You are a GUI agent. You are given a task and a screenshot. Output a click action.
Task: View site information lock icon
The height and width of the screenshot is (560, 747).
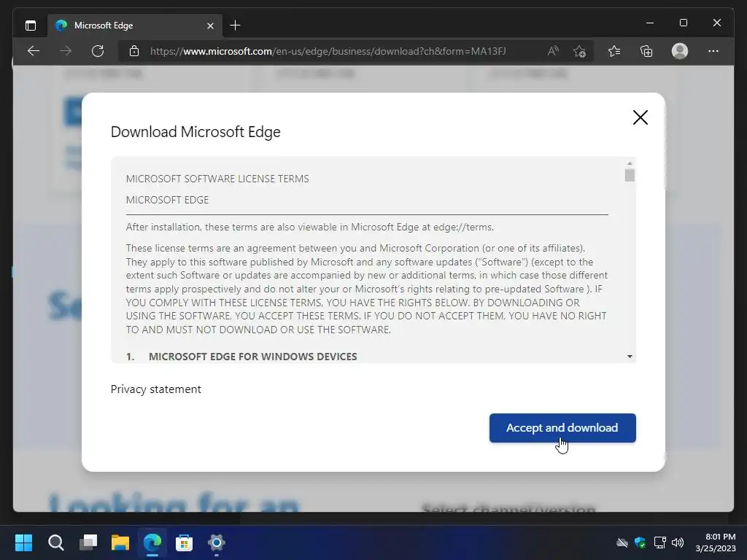pyautogui.click(x=134, y=51)
